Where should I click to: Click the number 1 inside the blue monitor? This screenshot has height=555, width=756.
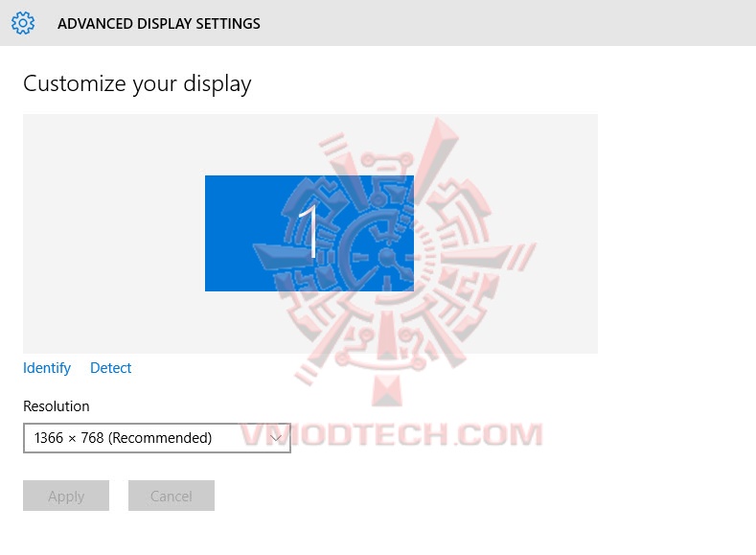[309, 231]
